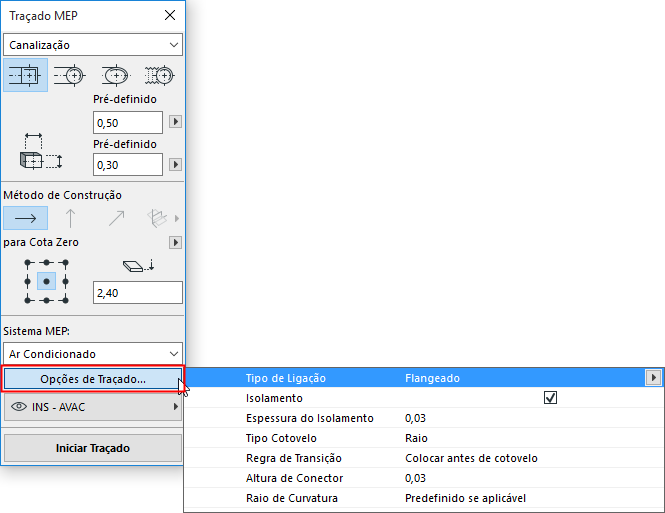The height and width of the screenshot is (513, 665).
Task: Click the 0,03 insulation thickness value
Action: click(x=415, y=418)
